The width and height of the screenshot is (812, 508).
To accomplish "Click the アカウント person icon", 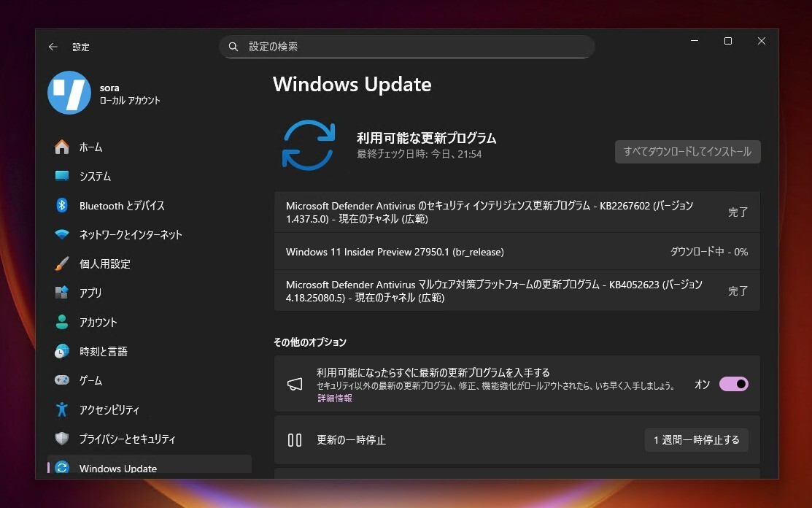I will click(62, 322).
